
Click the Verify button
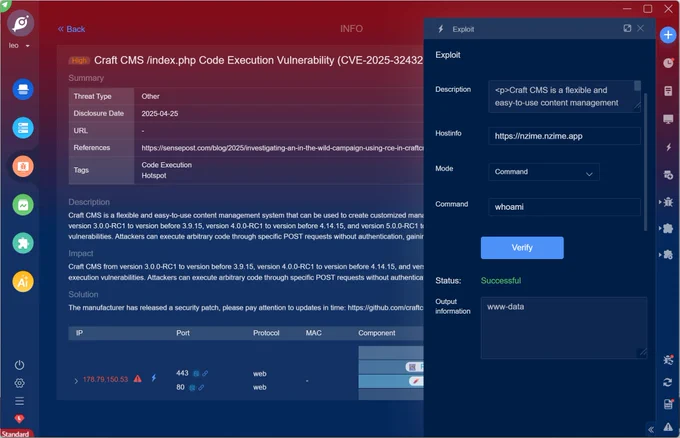point(522,248)
